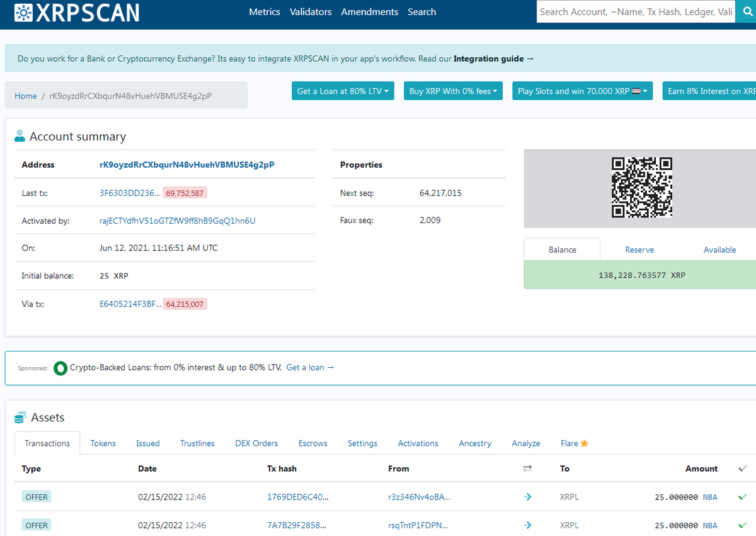Click the green checkmark in the 1769DED6C40 row
The height and width of the screenshot is (536, 756).
[743, 497]
